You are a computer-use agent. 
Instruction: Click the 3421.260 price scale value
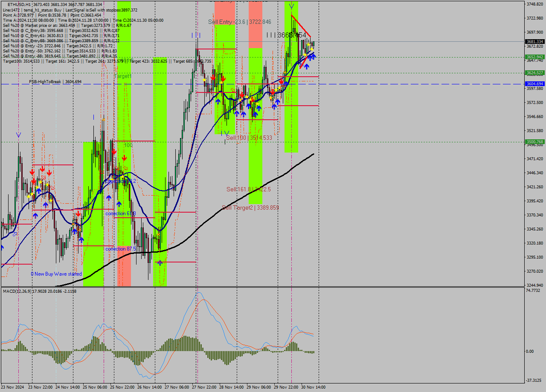[x=534, y=187]
